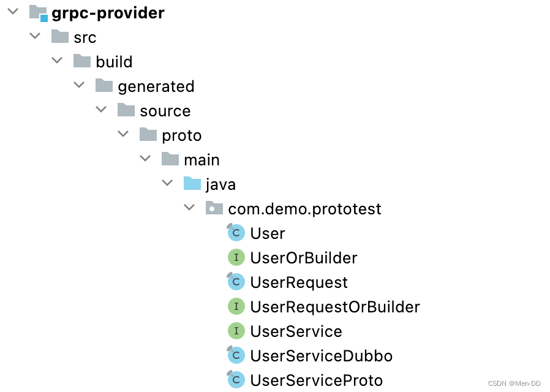Click the blue java source folder icon

pyautogui.click(x=192, y=184)
